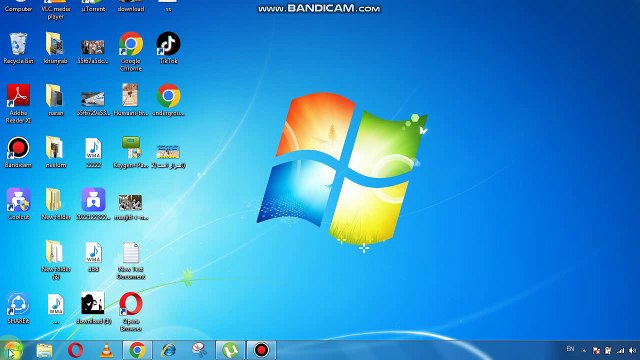Open the volume speaker tray icon
The image size is (640, 360).
(x=633, y=351)
